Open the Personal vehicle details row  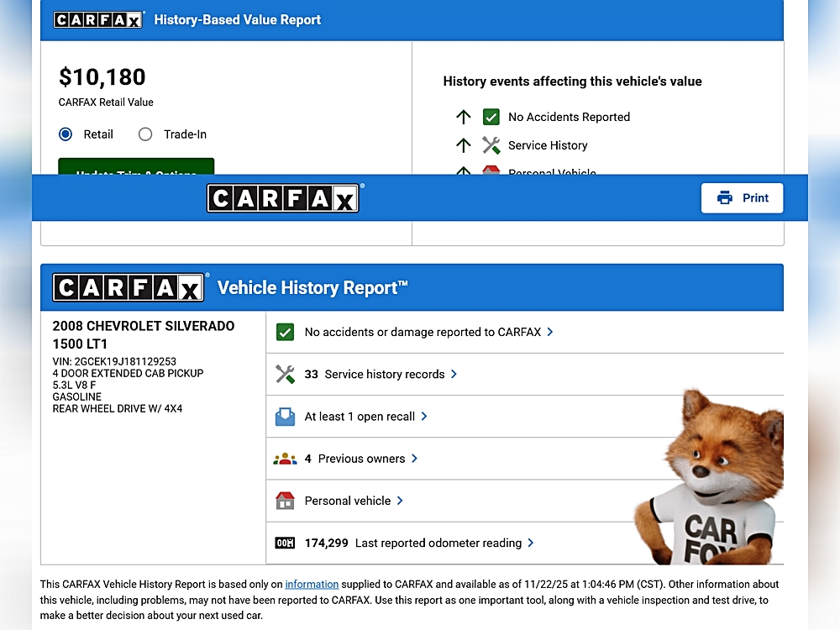(400, 501)
